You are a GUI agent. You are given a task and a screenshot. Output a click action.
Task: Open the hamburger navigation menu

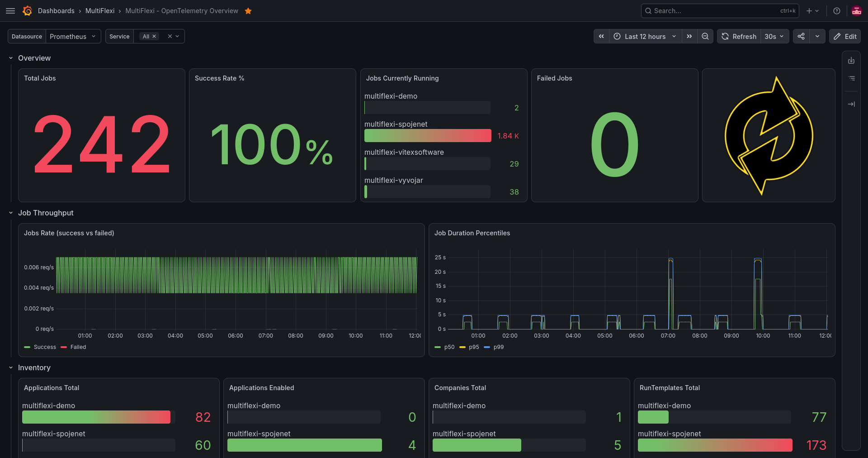pos(10,11)
